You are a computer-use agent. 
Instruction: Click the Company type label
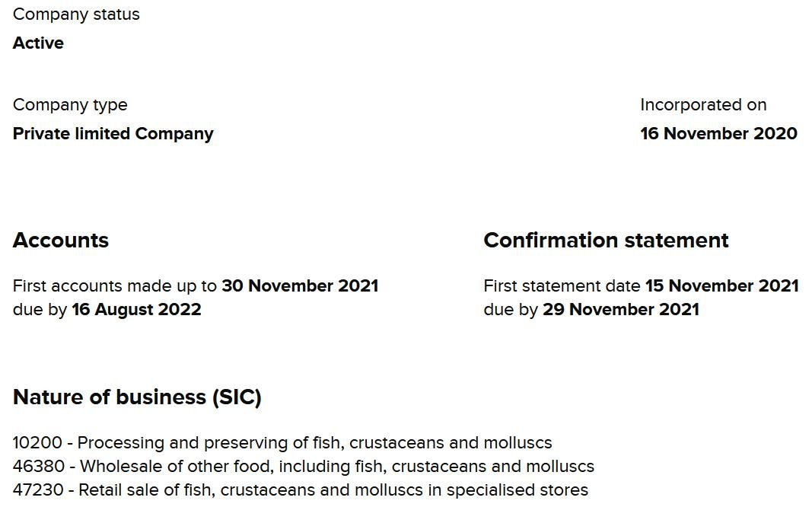[x=70, y=105]
